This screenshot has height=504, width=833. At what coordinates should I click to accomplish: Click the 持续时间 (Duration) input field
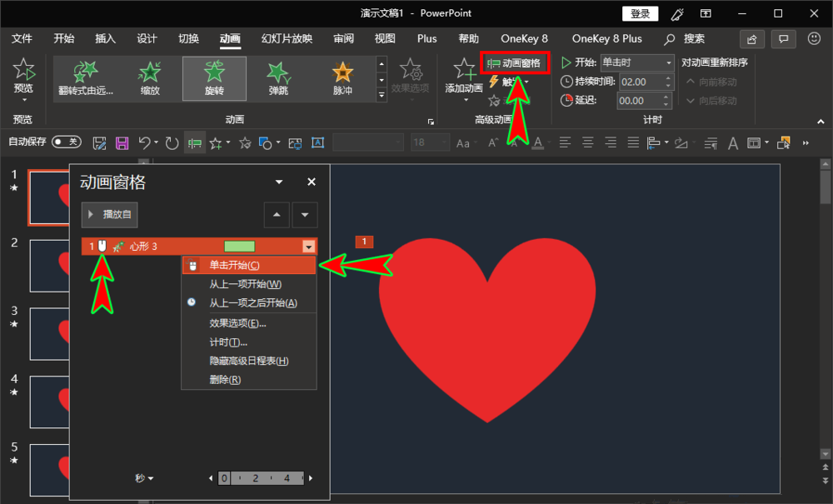[x=638, y=82]
